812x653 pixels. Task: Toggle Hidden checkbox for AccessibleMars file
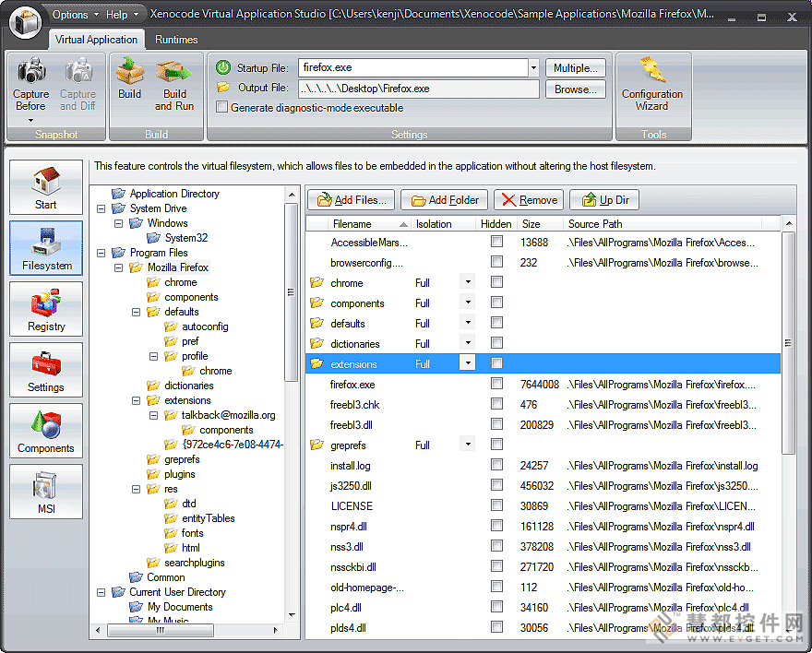click(496, 242)
